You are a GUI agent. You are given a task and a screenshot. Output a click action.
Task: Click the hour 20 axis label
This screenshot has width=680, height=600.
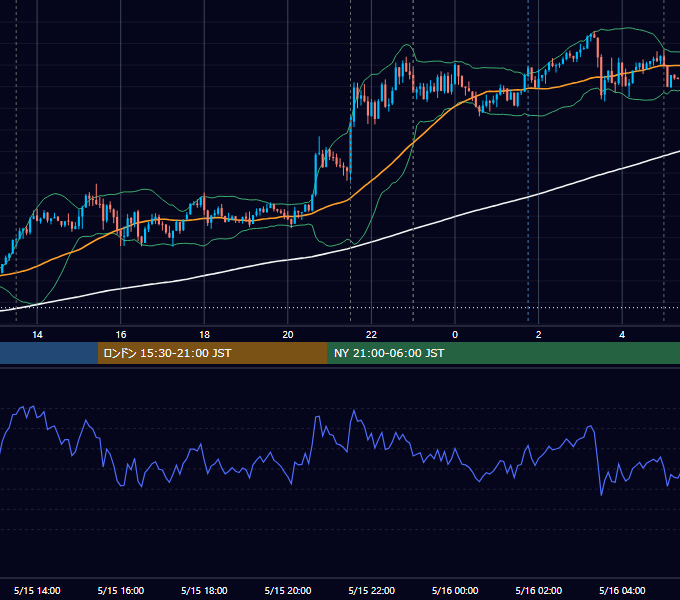point(288,335)
